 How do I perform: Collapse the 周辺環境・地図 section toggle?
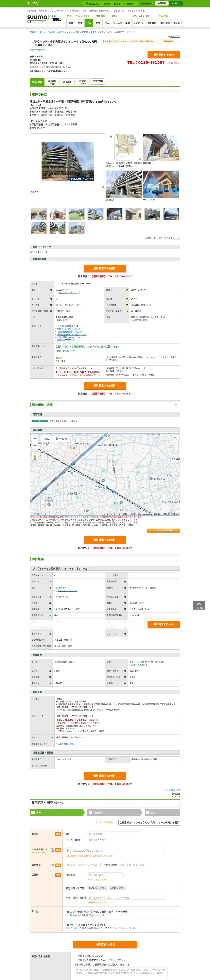click(x=176, y=405)
